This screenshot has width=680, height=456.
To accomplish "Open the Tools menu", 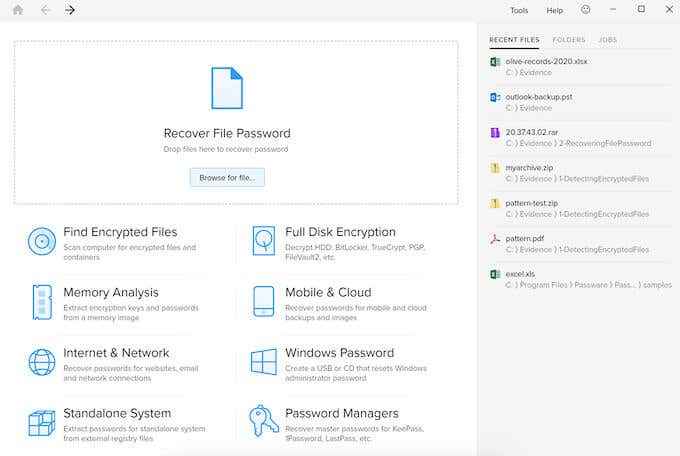I will click(x=519, y=10).
